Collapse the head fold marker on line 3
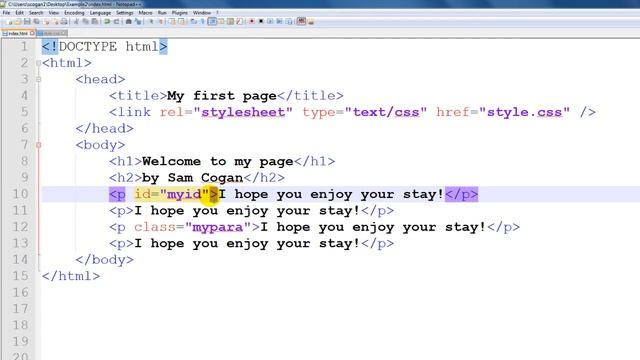Screen dimensions: 640x360 point(38,80)
